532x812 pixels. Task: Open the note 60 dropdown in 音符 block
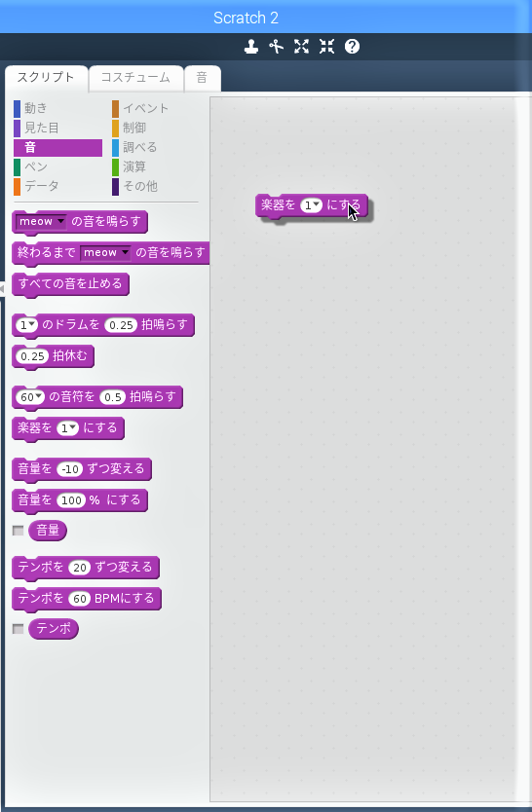[x=30, y=397]
